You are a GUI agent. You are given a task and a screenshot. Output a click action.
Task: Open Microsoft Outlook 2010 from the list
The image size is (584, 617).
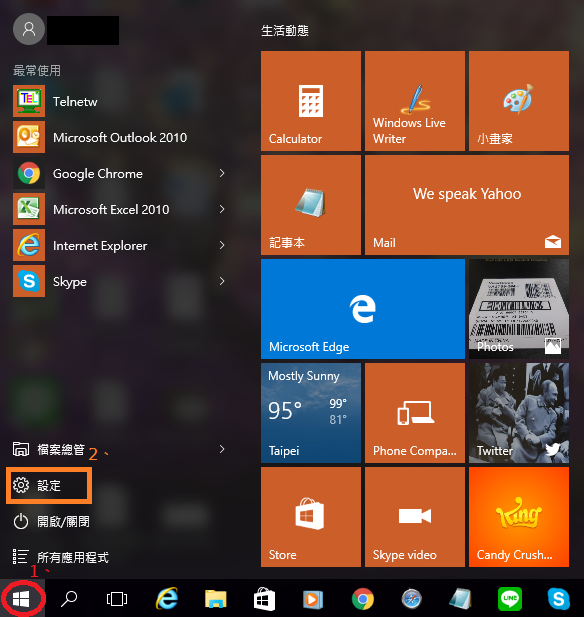[118, 137]
